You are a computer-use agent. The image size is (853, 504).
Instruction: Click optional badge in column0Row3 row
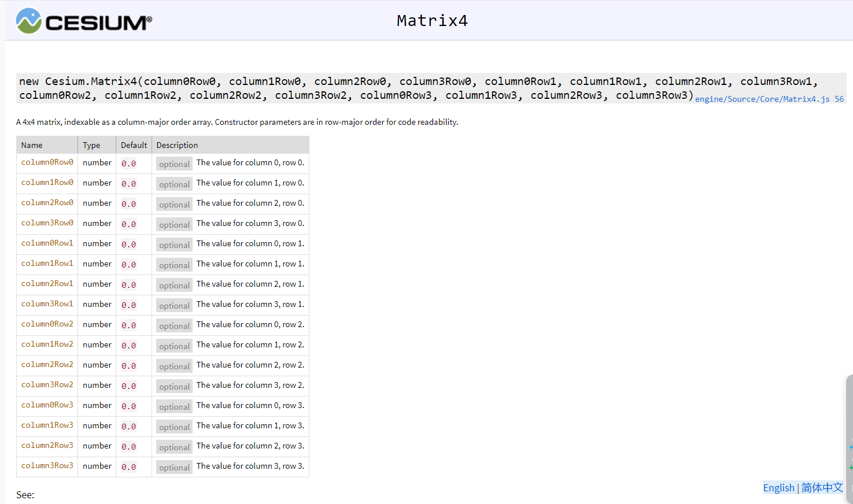pos(174,407)
